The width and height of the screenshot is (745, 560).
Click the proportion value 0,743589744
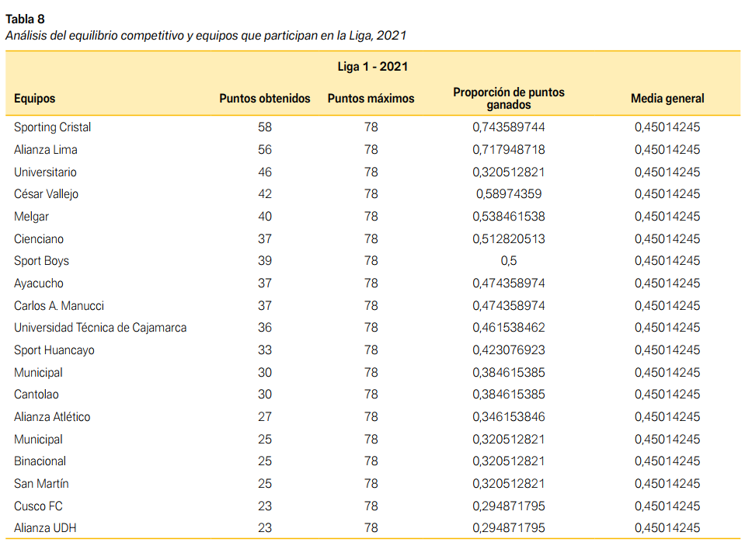point(508,127)
